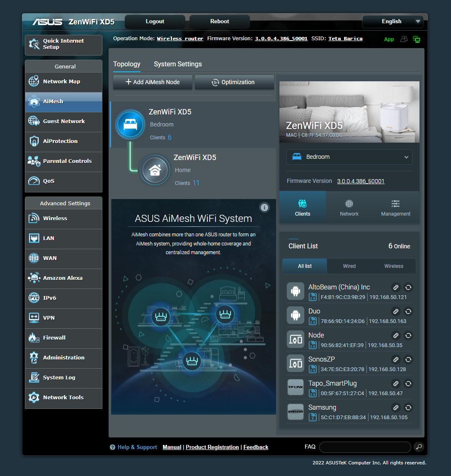This screenshot has height=476, width=451.
Task: Open the user accounts icon in header
Action: coord(404,39)
